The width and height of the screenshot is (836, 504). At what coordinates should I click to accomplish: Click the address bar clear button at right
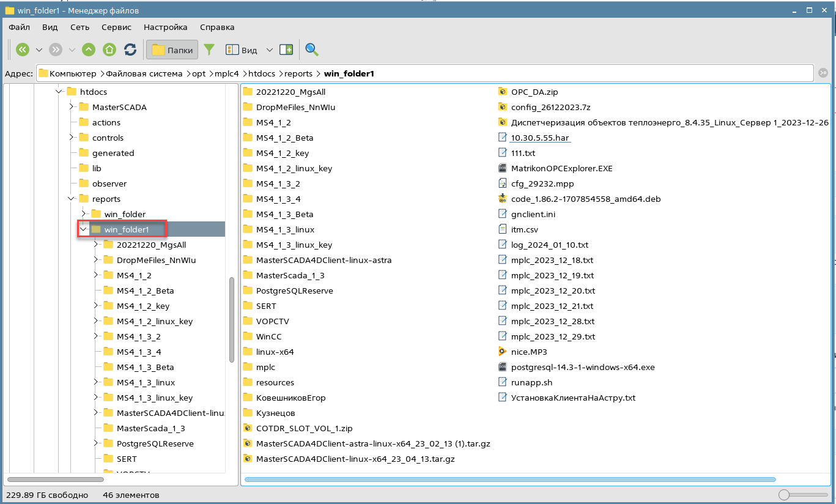823,73
